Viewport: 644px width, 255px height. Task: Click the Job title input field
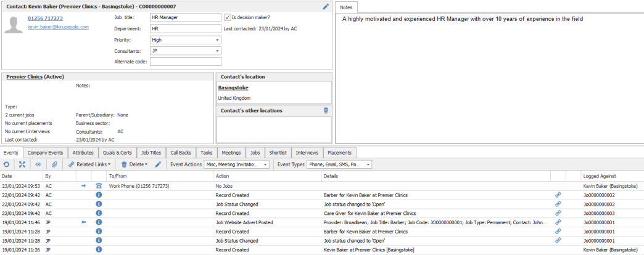pyautogui.click(x=185, y=17)
